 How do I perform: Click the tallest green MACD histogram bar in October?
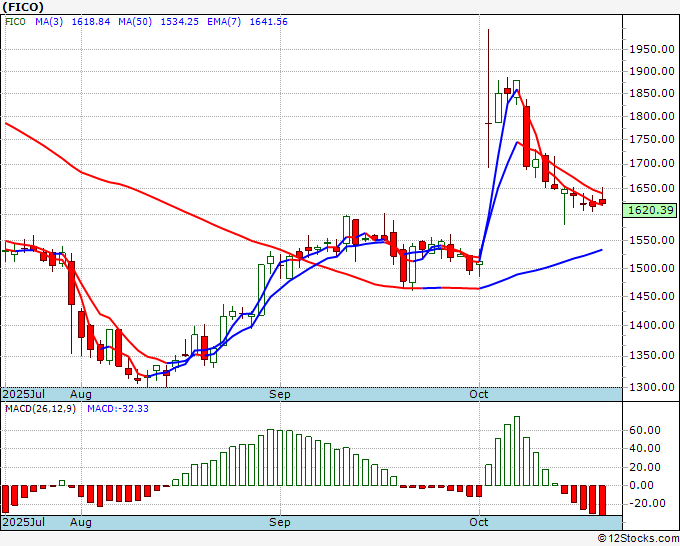pyautogui.click(x=517, y=451)
